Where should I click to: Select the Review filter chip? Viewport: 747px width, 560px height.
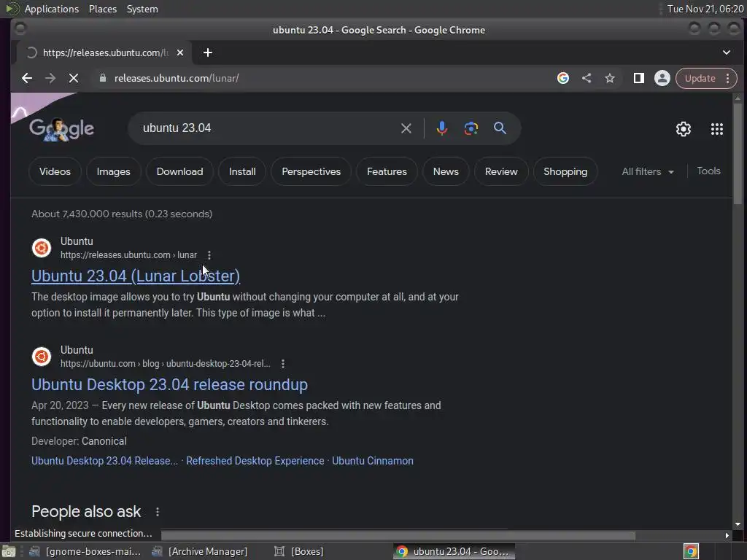click(x=501, y=171)
